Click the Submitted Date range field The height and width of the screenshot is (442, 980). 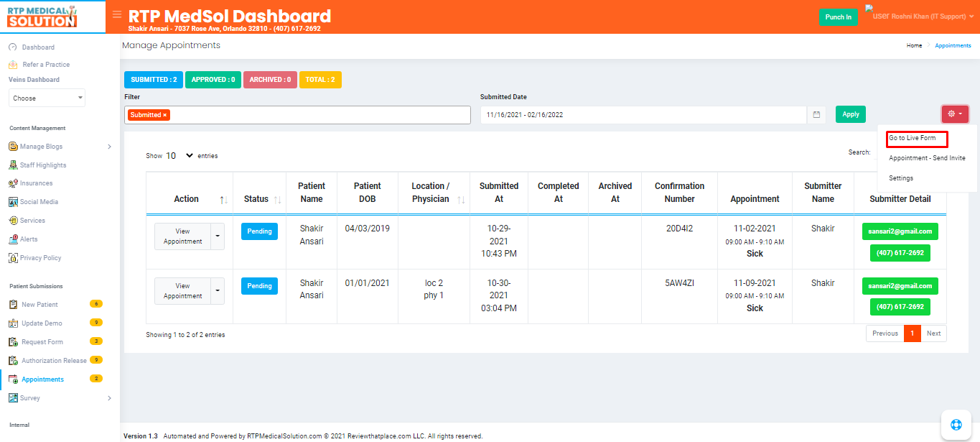click(644, 115)
